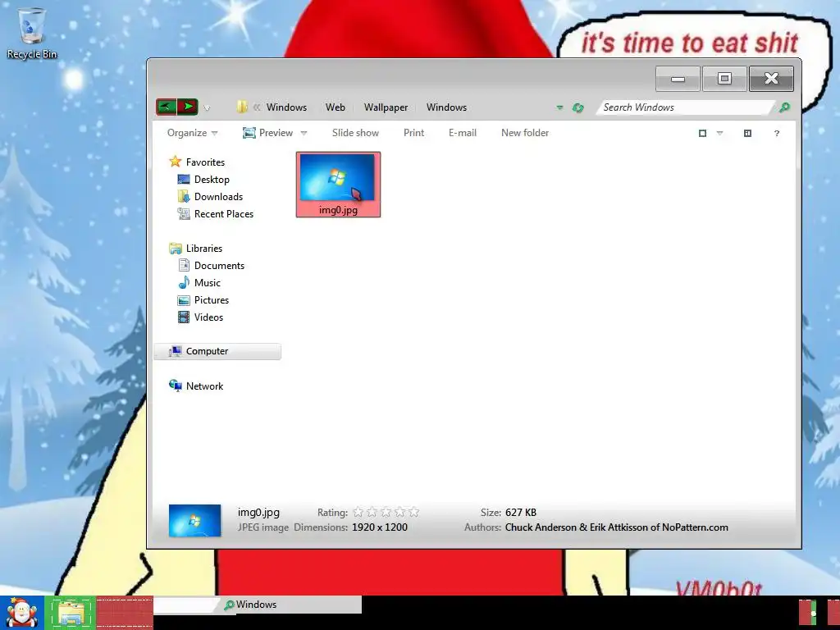Image resolution: width=840 pixels, height=630 pixels.
Task: Open the Recycle Bin desktop icon
Action: point(31,33)
